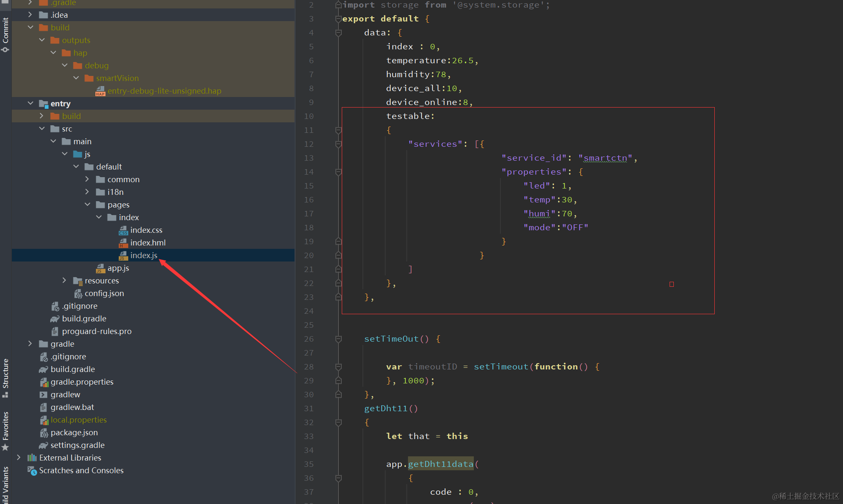This screenshot has height=504, width=843.
Task: Select index.css file in pages
Action: pos(146,230)
